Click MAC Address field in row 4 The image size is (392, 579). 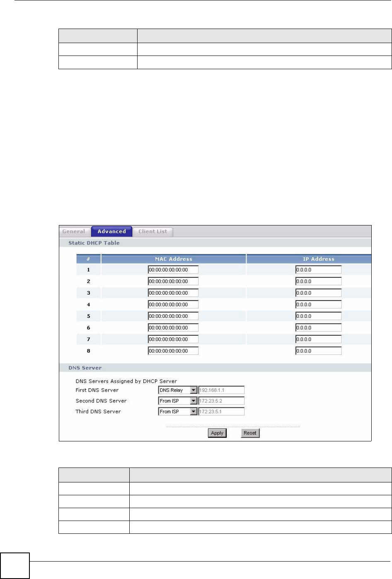(173, 305)
